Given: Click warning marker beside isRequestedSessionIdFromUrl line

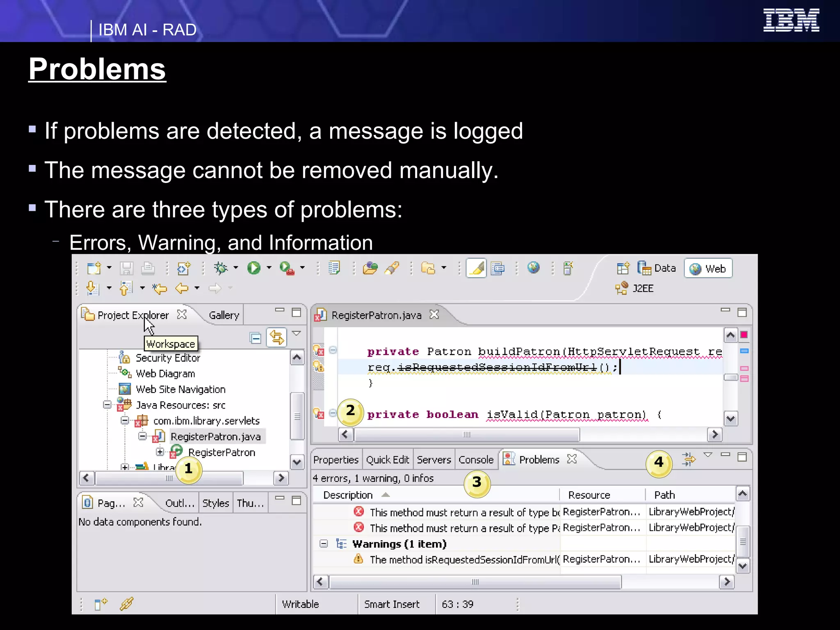Looking at the screenshot, I should tap(319, 366).
